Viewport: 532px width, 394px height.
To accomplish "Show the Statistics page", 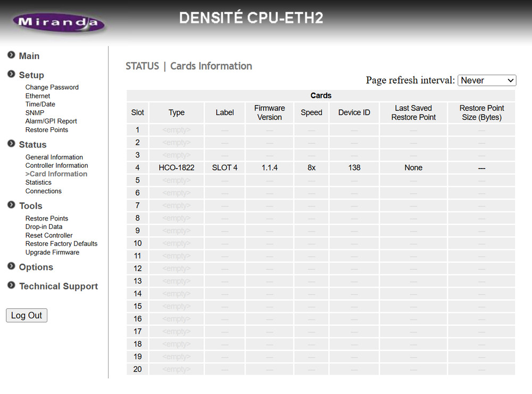I will click(x=38, y=183).
